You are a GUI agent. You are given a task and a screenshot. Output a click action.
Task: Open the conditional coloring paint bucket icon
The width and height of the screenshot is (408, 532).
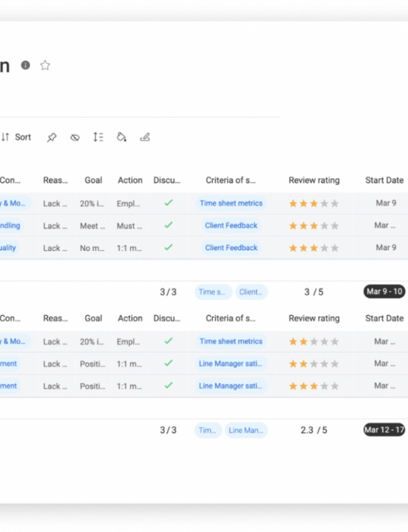click(x=122, y=137)
